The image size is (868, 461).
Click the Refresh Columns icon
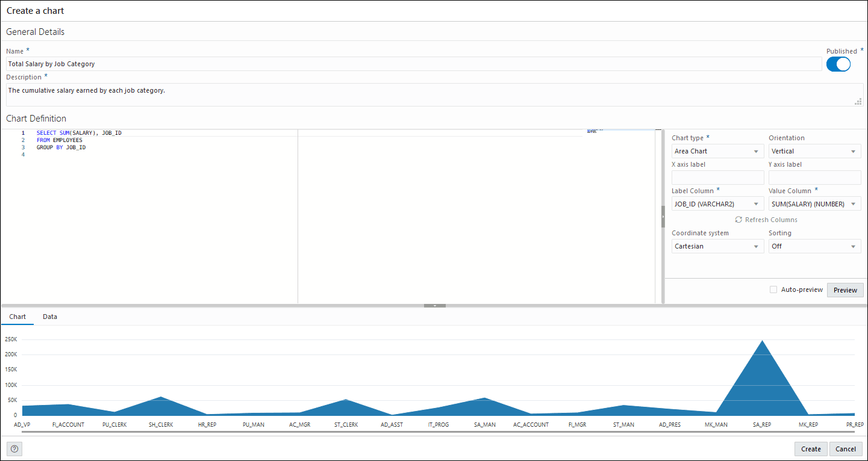click(766, 219)
